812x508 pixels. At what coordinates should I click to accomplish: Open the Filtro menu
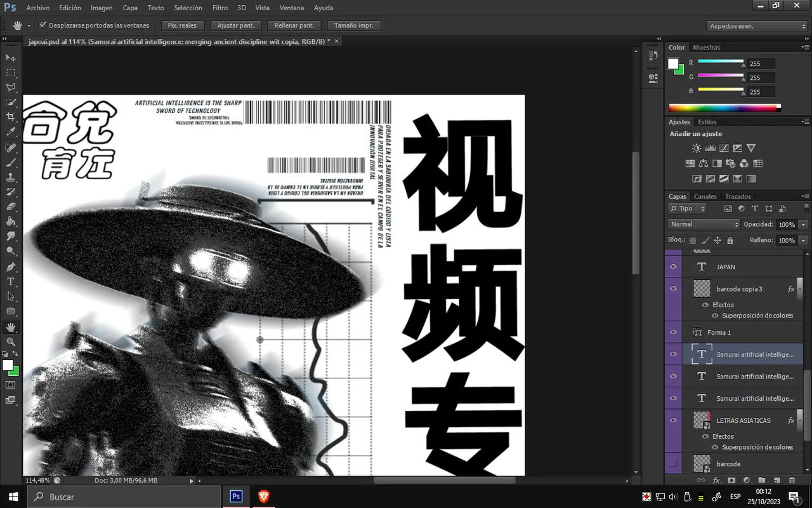coord(220,8)
